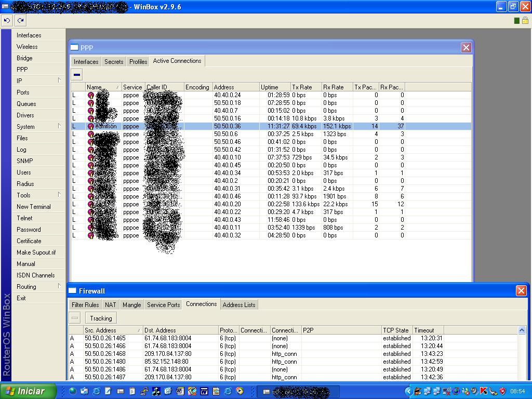Click the user icon in the edmilson row

pos(90,126)
